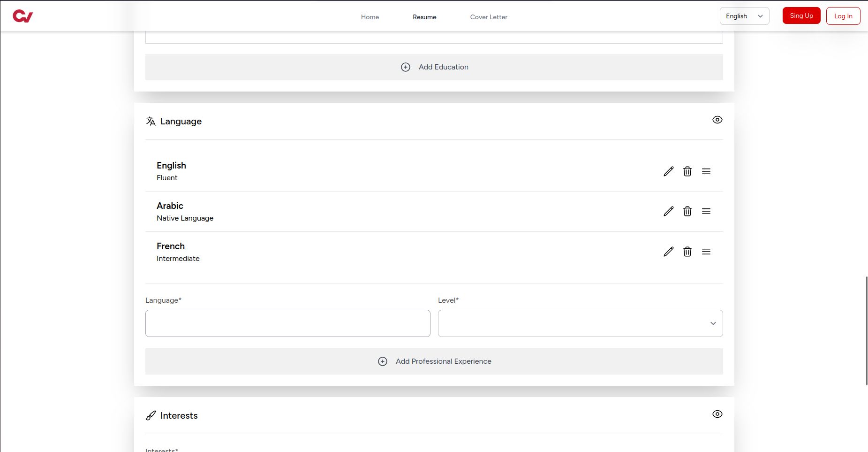Click the translate icon beside Language heading
868x452 pixels.
coord(151,121)
